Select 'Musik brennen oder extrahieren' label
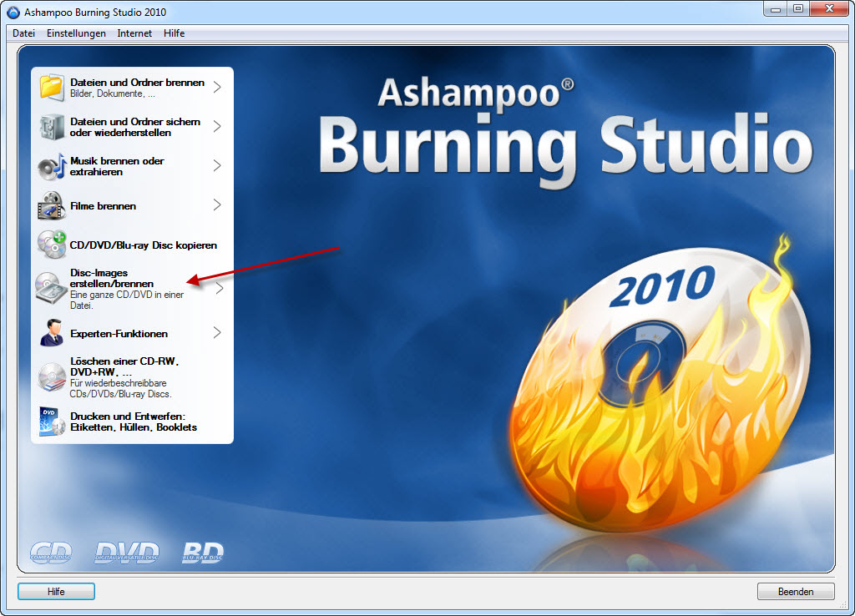 pos(117,166)
